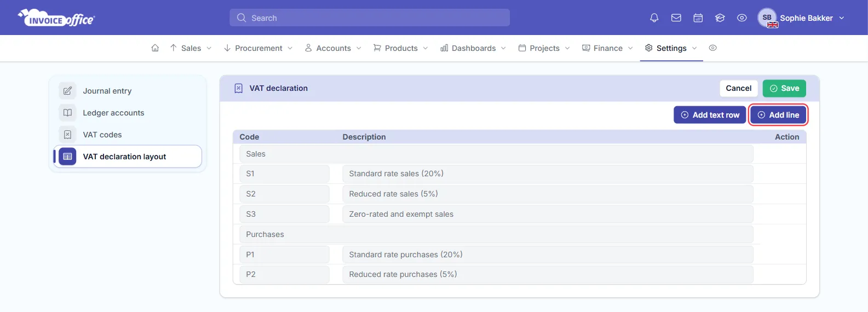Select VAT declaration layout in sidebar
868x312 pixels.
coord(128,157)
